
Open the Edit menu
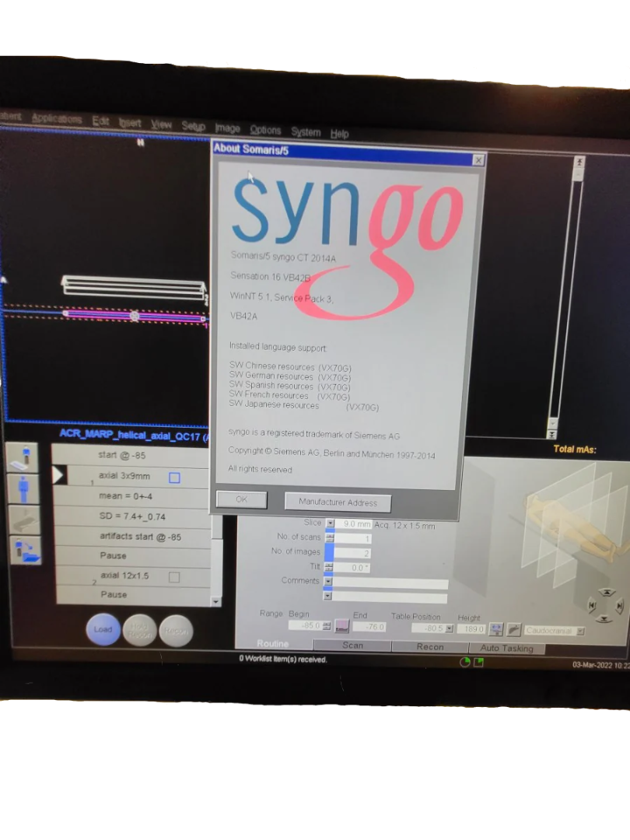(x=100, y=121)
